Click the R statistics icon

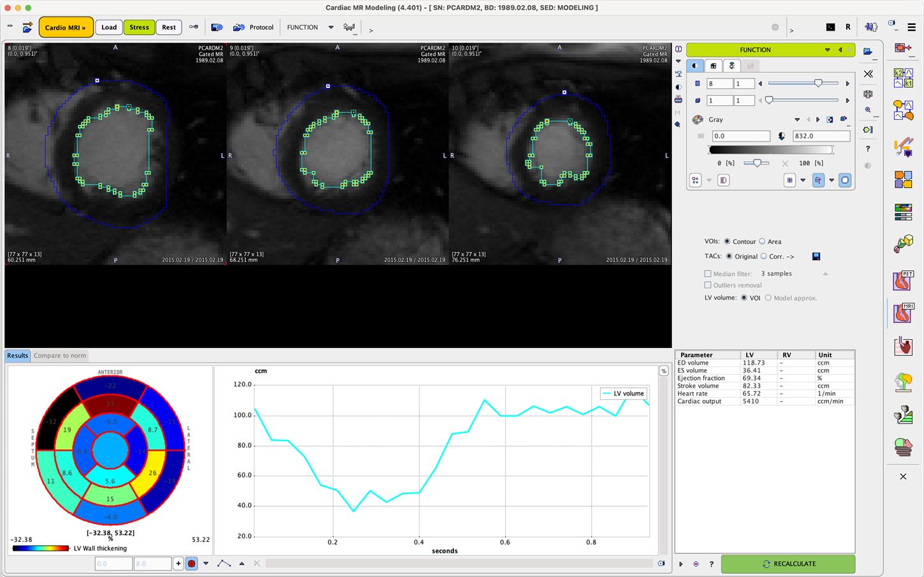click(848, 27)
